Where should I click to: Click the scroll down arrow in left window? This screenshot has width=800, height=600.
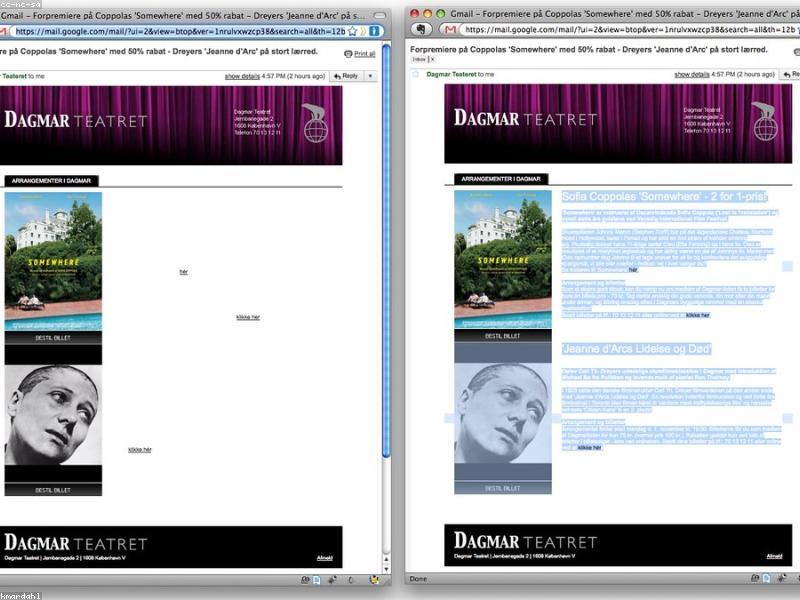pos(386,569)
